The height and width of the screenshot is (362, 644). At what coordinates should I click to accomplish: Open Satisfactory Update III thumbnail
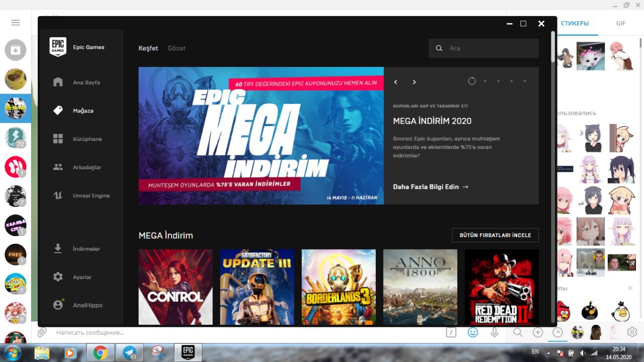(257, 287)
